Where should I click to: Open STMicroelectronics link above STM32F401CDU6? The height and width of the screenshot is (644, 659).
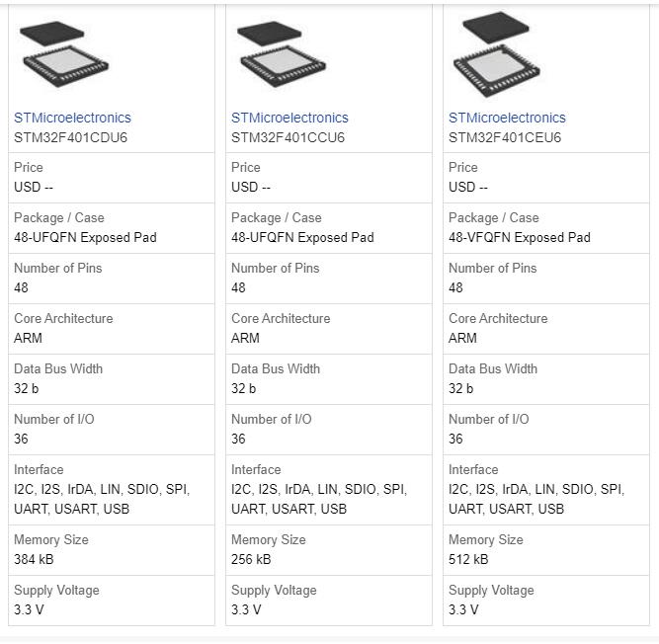pyautogui.click(x=72, y=118)
